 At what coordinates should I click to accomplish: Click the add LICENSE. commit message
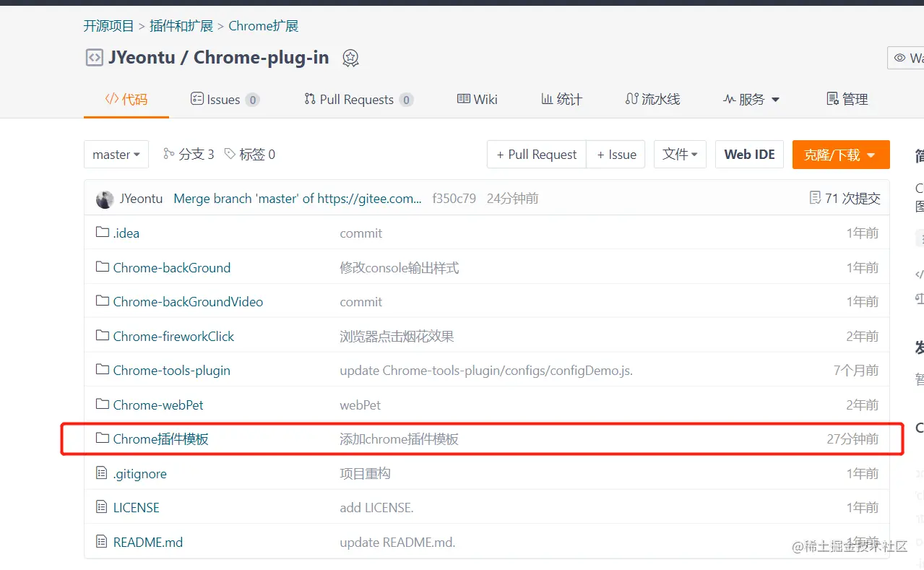376,508
